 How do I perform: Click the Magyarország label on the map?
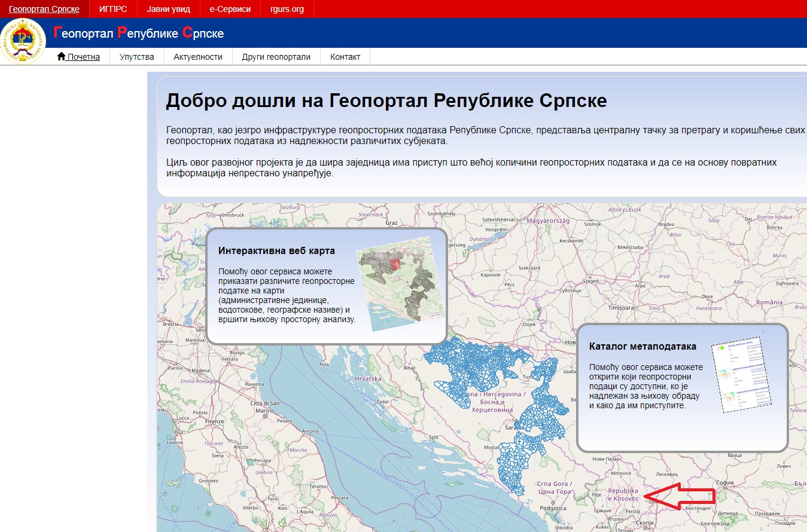[x=548, y=221]
